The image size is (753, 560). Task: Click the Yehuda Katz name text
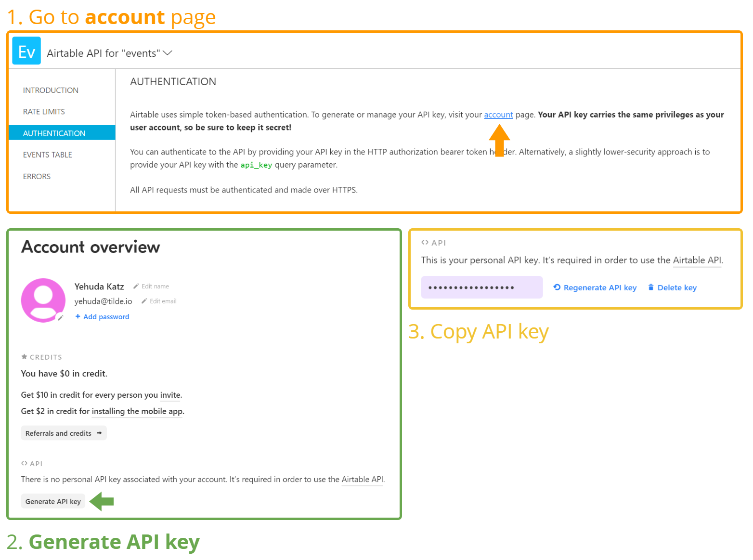coord(99,287)
